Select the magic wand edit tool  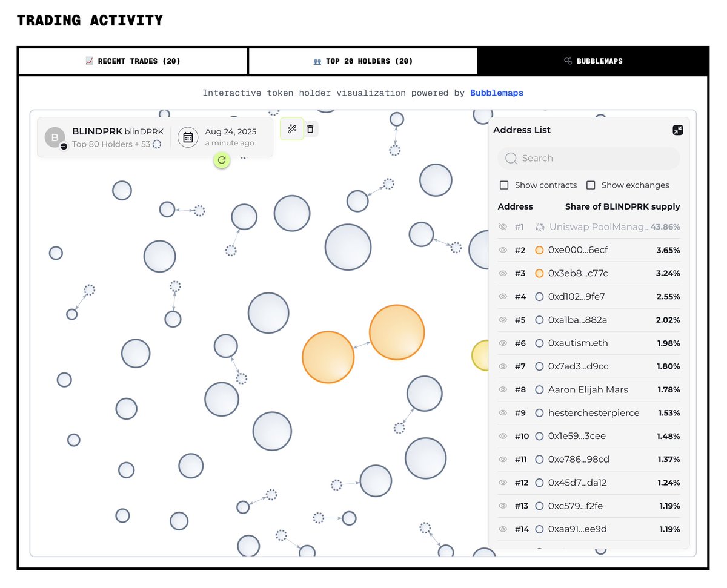pyautogui.click(x=292, y=129)
